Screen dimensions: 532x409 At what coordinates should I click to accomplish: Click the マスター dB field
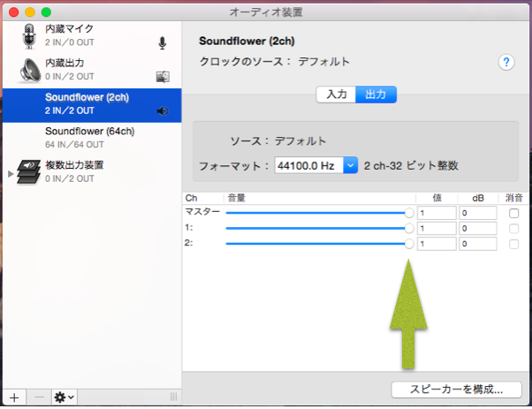tap(478, 213)
